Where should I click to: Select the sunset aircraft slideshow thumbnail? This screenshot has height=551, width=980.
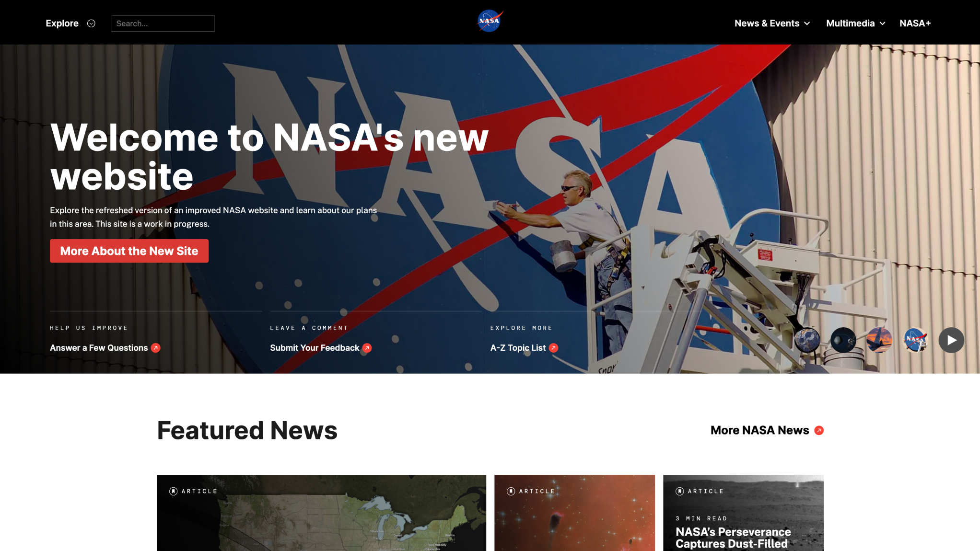click(880, 340)
